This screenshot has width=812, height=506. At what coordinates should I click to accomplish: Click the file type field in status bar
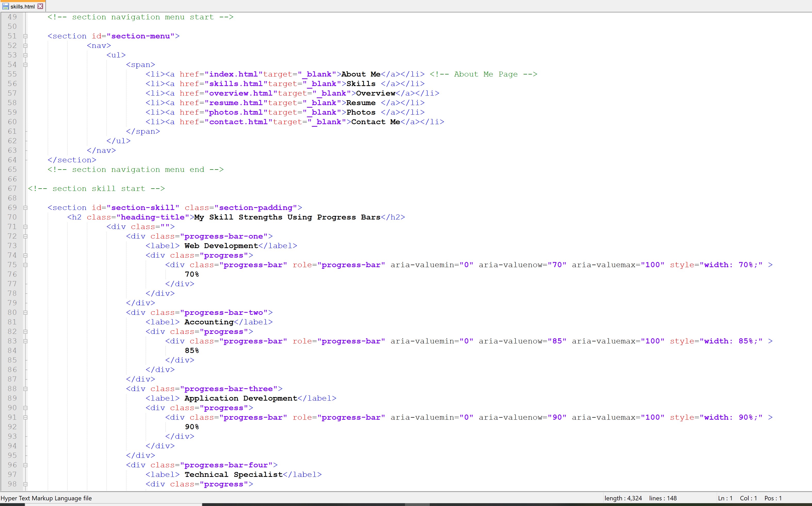point(46,498)
